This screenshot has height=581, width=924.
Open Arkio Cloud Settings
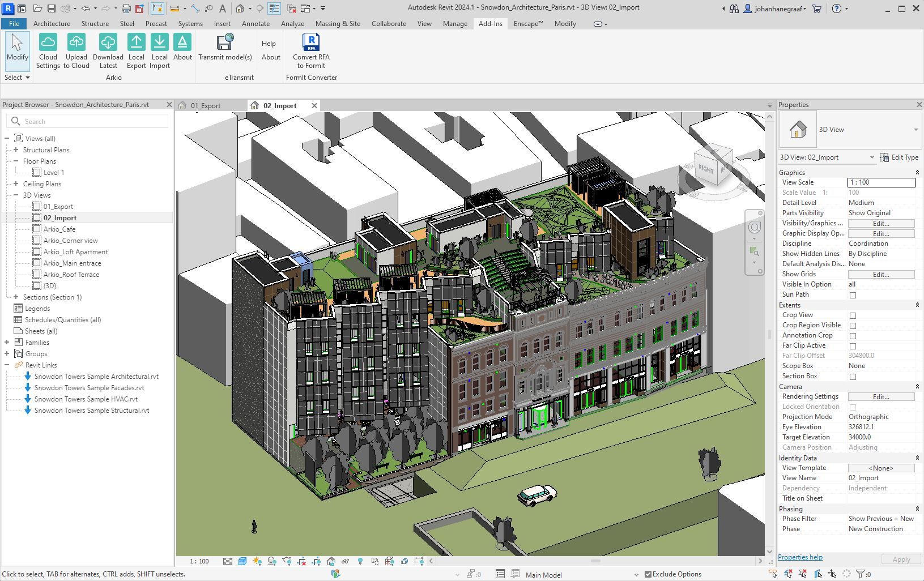point(48,51)
